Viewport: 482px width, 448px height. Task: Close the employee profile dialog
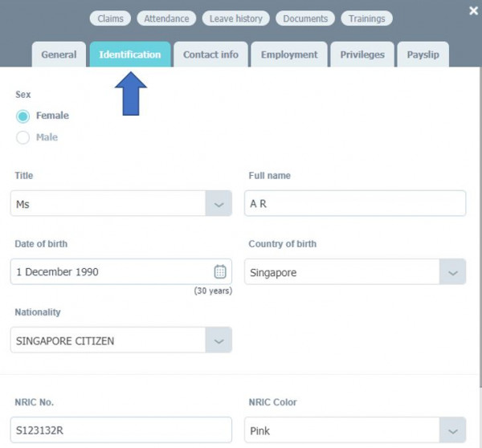coord(472,10)
